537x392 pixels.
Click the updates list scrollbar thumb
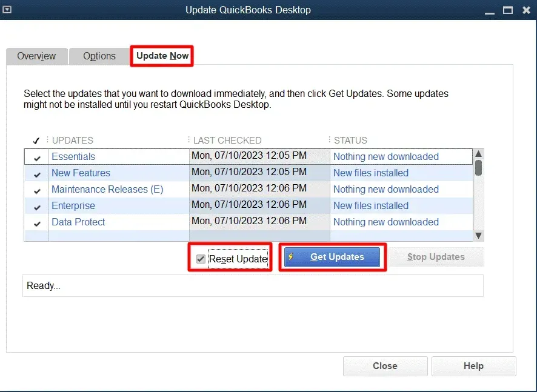point(478,167)
